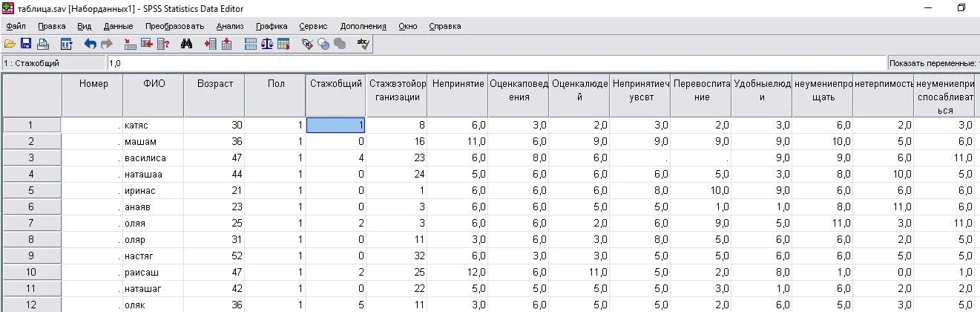Click the Split File toolbar icon
The width and height of the screenshot is (980, 312).
(x=251, y=44)
